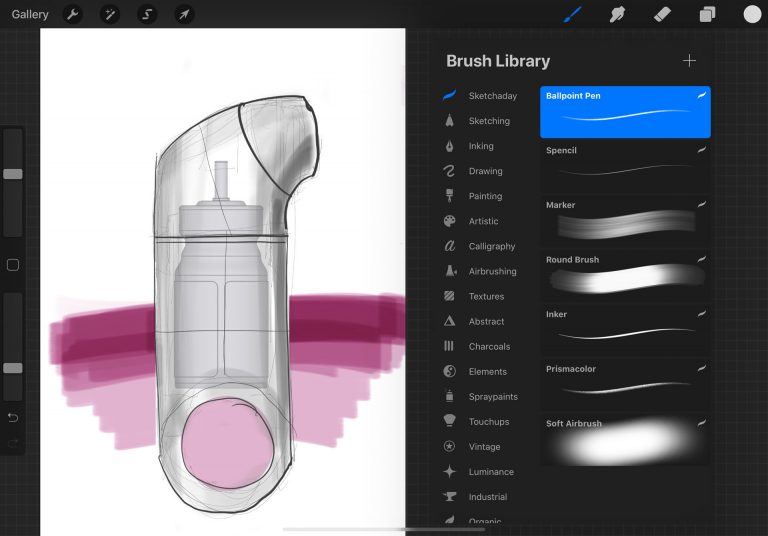
Task: Choose the Soft Airbrush brush
Action: (x=625, y=441)
